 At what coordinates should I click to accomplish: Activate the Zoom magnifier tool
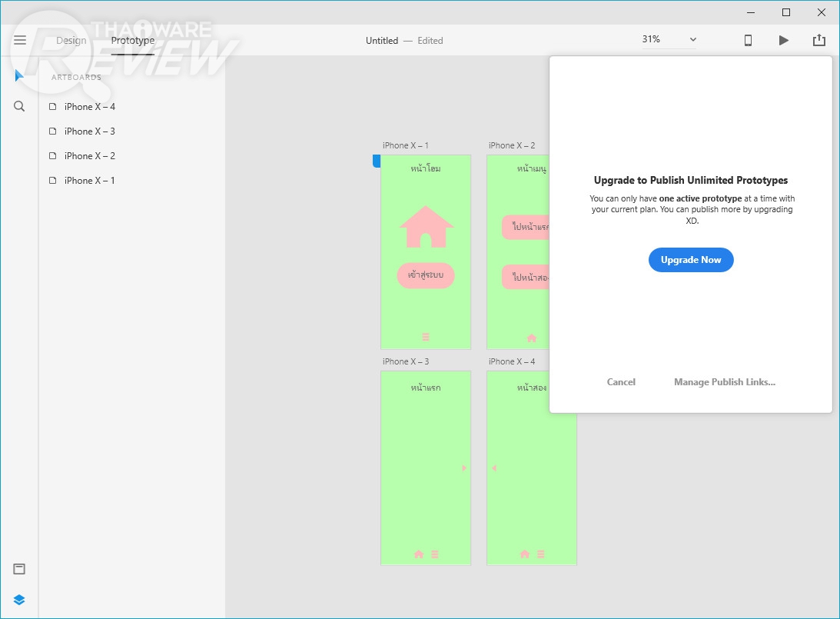[x=18, y=106]
